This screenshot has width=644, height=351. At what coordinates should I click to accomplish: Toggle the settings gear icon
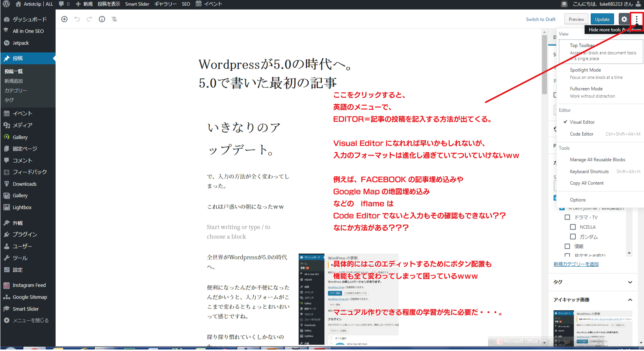coord(624,19)
